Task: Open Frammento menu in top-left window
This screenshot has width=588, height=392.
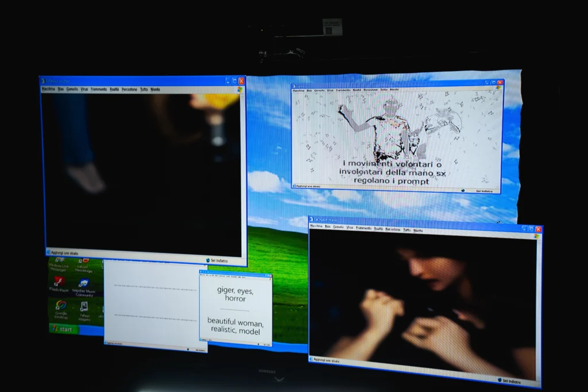Action: click(x=99, y=90)
